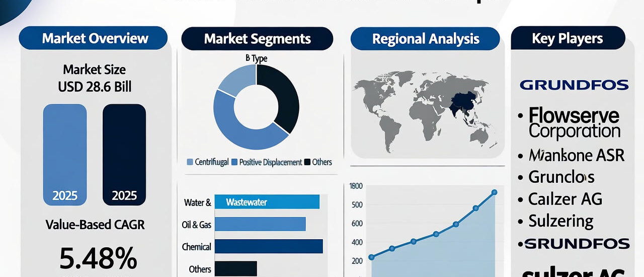Click the "Value-Based CAGR" label
Screen dimensions: 644x277
95,224
